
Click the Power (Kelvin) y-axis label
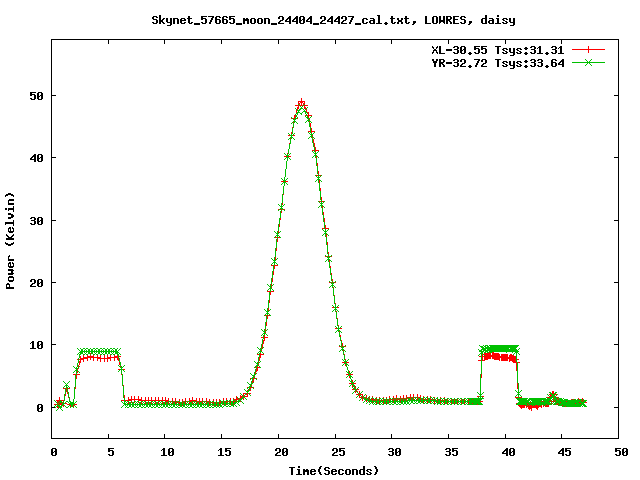tap(10, 241)
